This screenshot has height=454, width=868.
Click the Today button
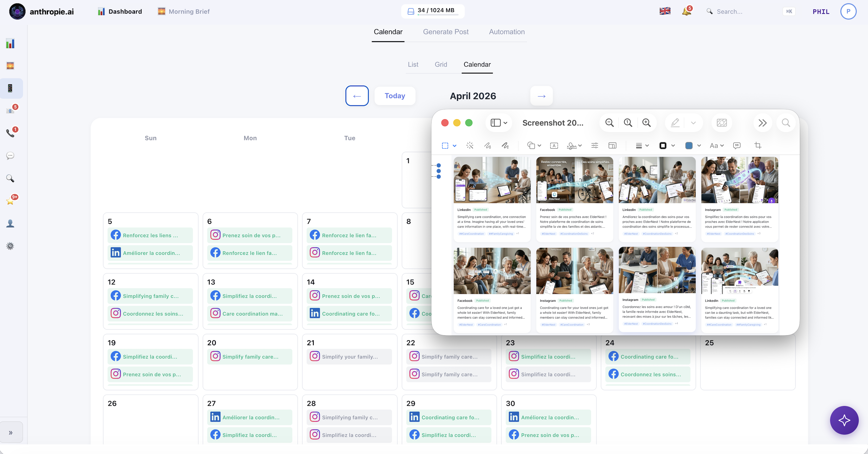point(394,96)
